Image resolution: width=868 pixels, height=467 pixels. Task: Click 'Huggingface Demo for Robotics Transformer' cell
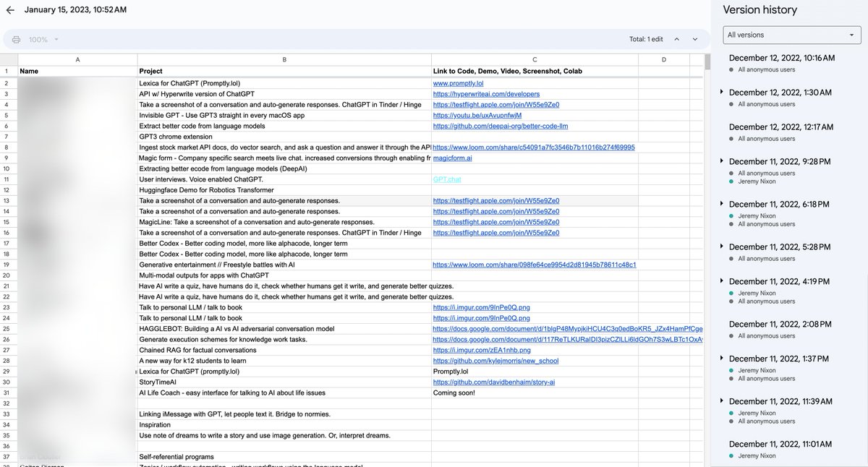click(x=284, y=189)
